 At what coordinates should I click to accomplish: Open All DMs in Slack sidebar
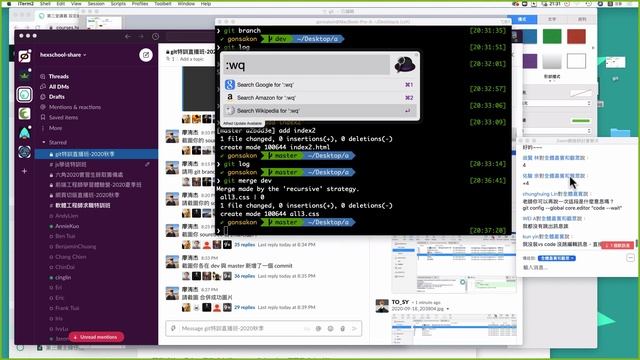tap(59, 87)
